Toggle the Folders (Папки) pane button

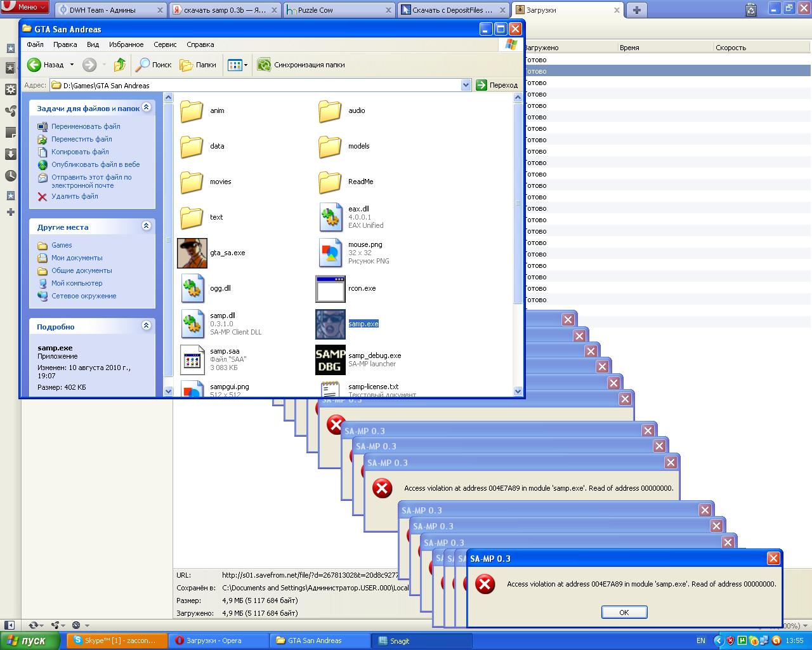pyautogui.click(x=198, y=65)
